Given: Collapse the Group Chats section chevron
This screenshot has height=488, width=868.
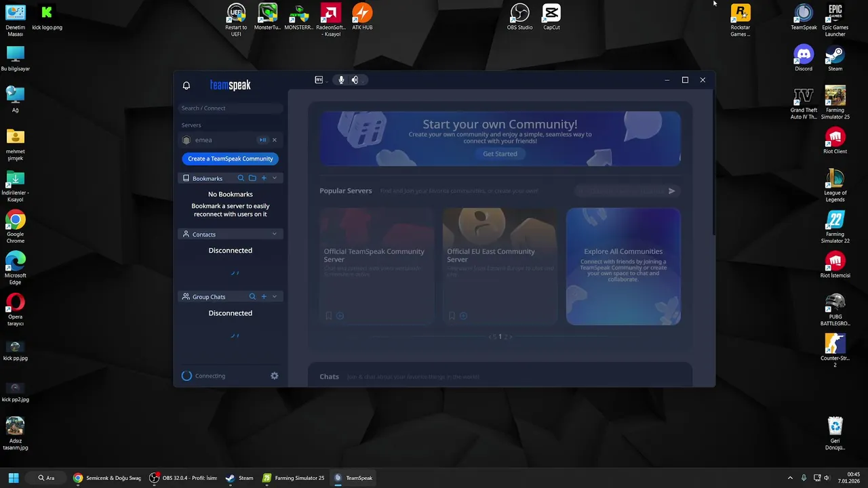Looking at the screenshot, I should [x=275, y=296].
